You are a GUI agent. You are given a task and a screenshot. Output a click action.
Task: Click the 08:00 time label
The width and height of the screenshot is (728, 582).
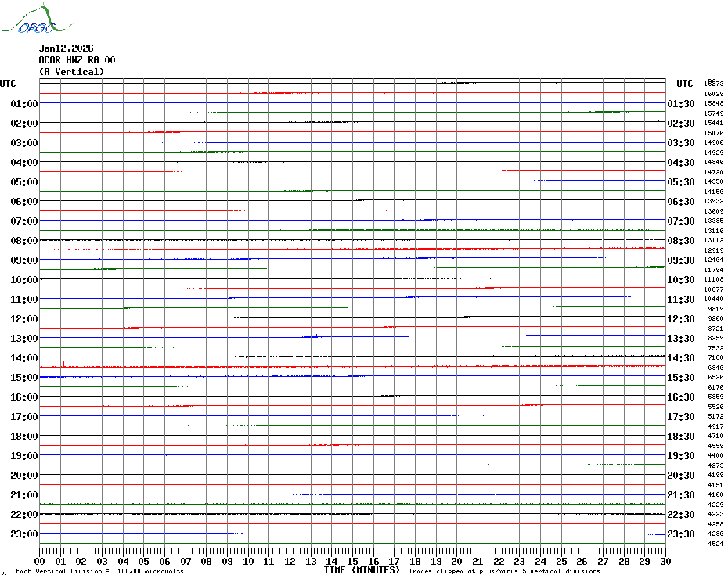pos(24,240)
